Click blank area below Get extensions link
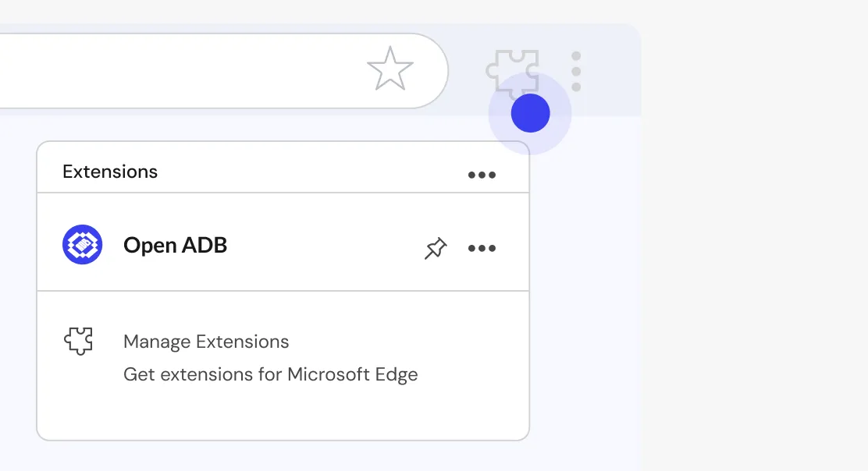Screen dimensions: 868x471 (x=281, y=413)
